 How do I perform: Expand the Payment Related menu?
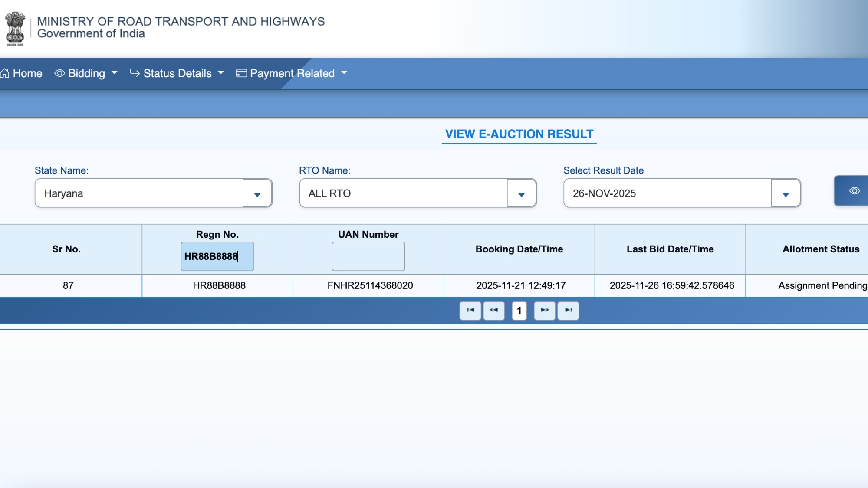(292, 73)
